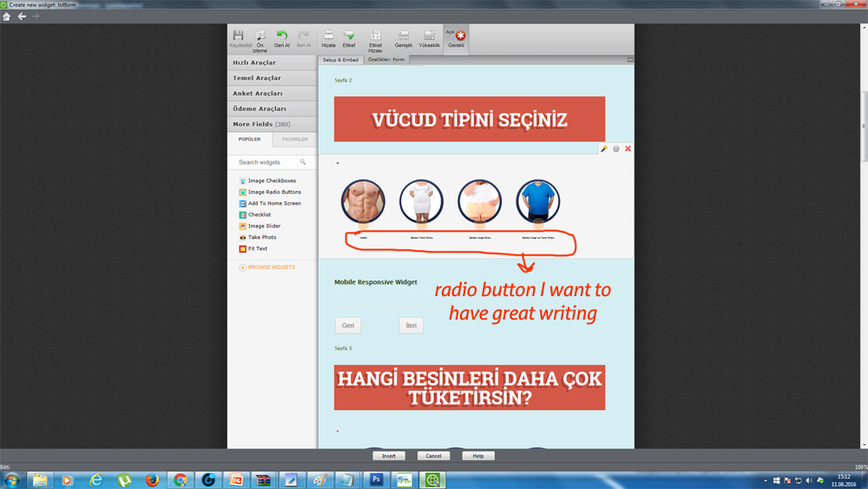Click the Hizala align tool
Screen dimensions: 868x489
coord(329,38)
